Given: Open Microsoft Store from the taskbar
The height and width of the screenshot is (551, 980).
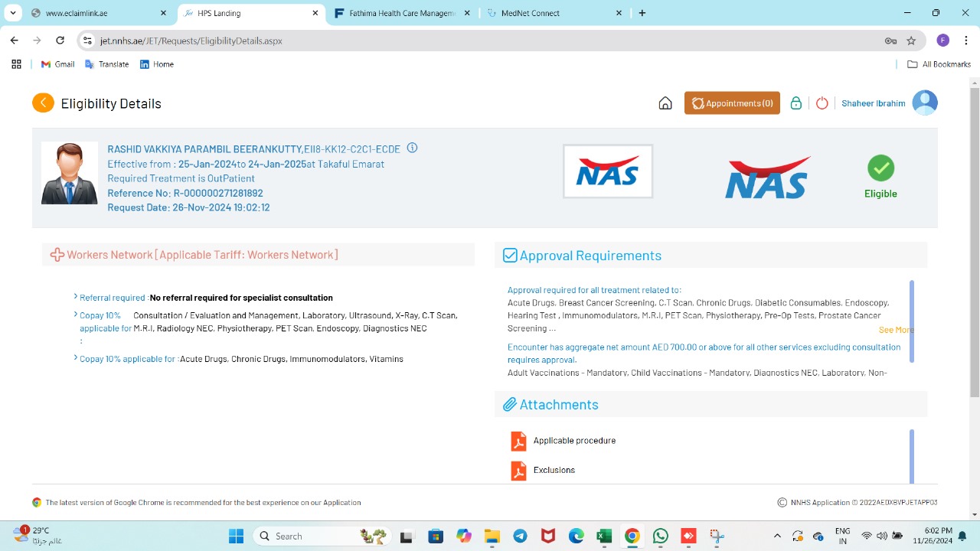Looking at the screenshot, I should 436,536.
